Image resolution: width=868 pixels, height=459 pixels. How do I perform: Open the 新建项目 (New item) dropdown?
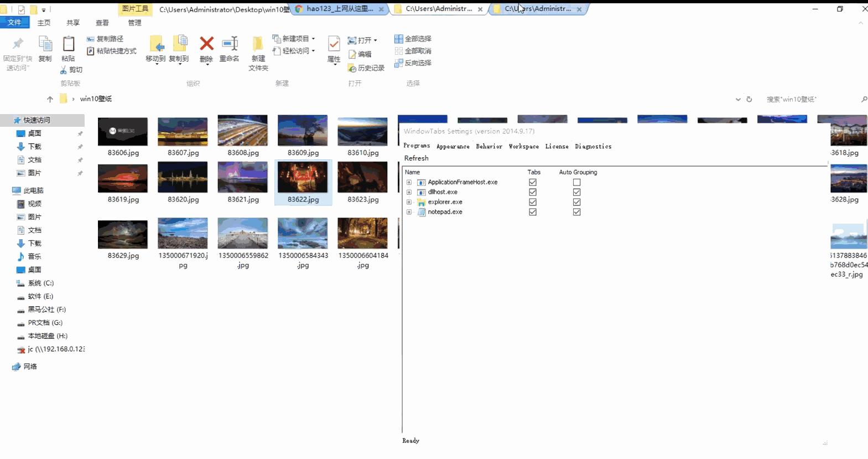tap(294, 39)
